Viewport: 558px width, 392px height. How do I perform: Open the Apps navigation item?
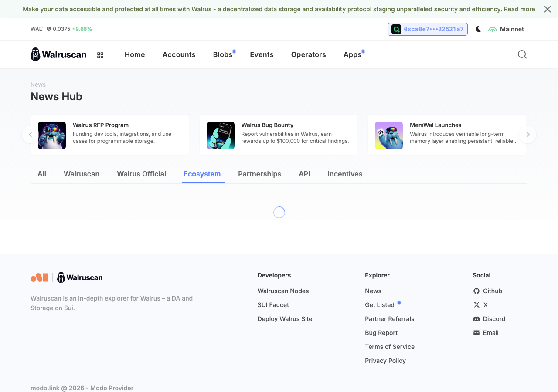point(352,54)
